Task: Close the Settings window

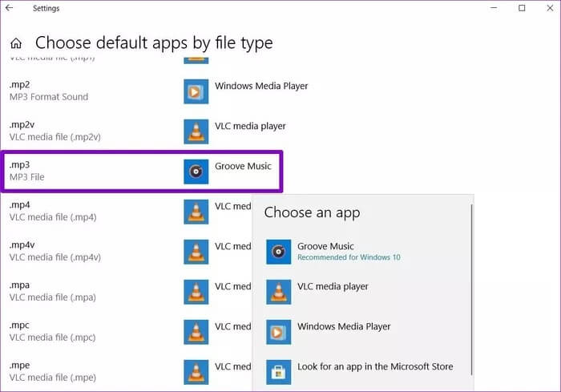Action: point(550,8)
